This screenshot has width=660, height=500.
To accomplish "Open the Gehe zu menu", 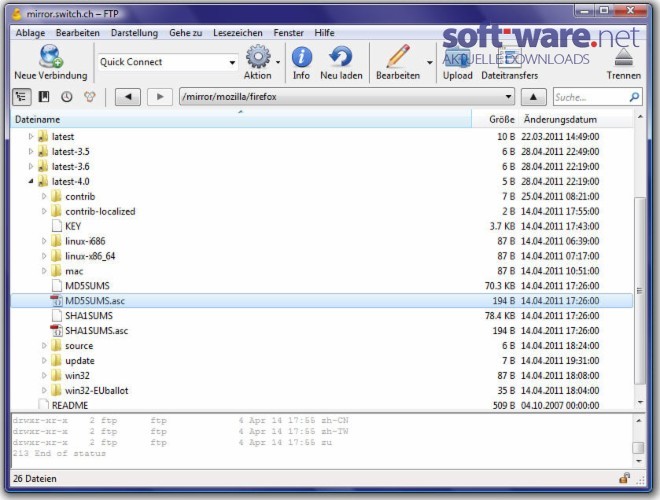I will 186,33.
